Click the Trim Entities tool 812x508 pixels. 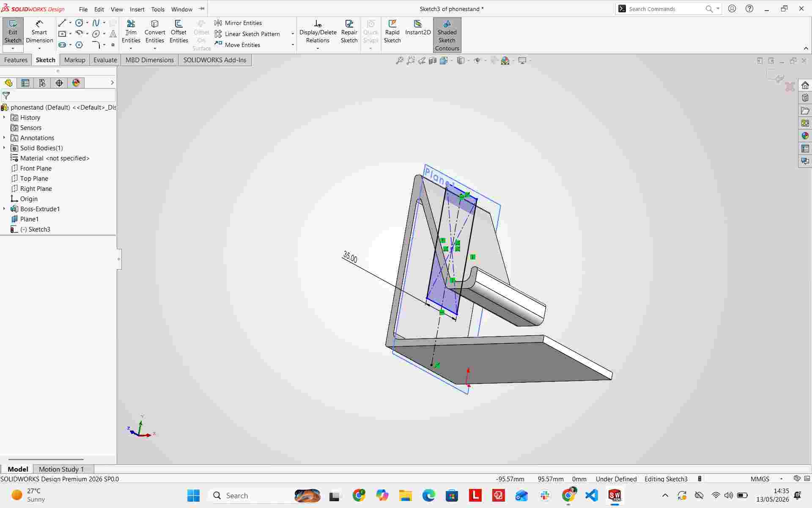tap(131, 32)
